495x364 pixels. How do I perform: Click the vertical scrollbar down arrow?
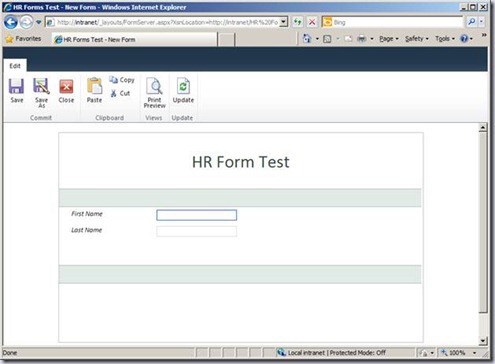tap(483, 340)
